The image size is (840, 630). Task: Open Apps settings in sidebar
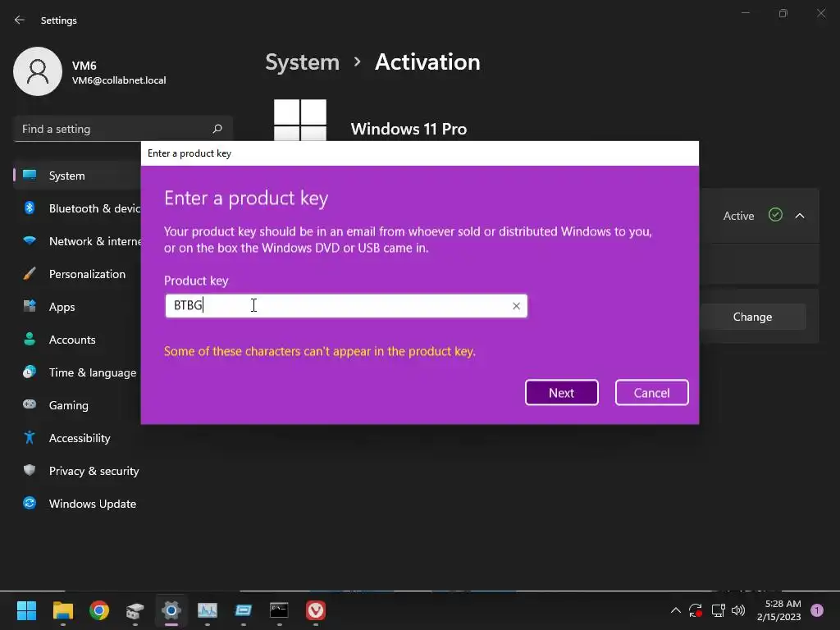pyautogui.click(x=78, y=307)
